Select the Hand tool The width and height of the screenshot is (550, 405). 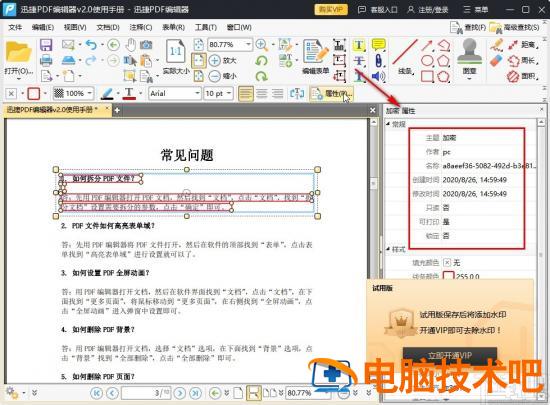(x=131, y=45)
